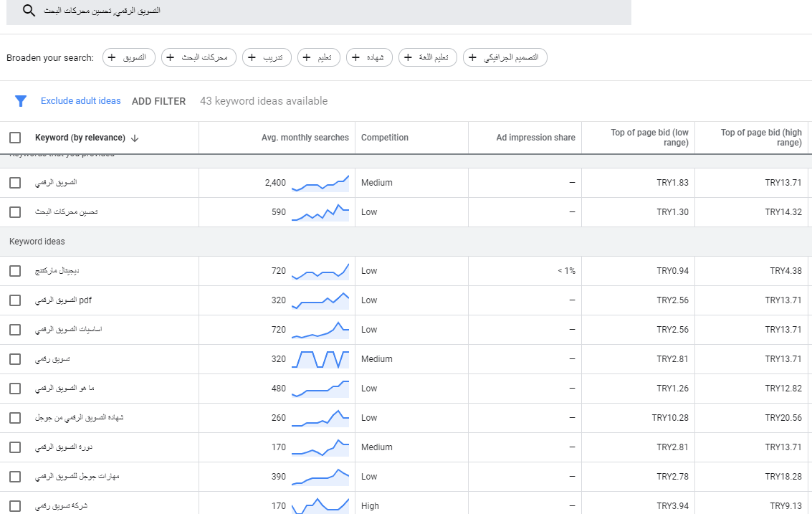Open the trend sparkline beside 390 searches
This screenshot has height=514, width=812.
320,477
